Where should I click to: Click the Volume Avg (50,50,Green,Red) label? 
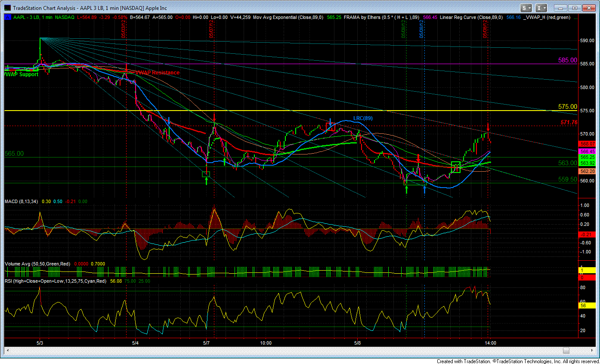pos(38,264)
